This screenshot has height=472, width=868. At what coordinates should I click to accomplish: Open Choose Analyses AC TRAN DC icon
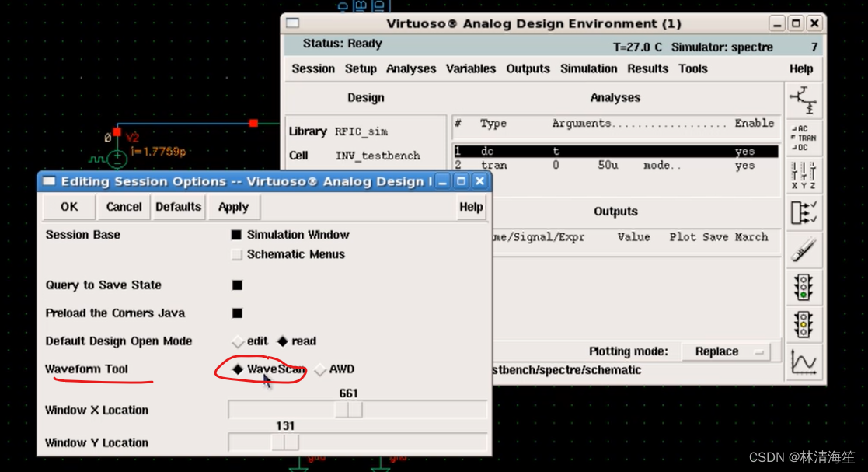(x=804, y=138)
